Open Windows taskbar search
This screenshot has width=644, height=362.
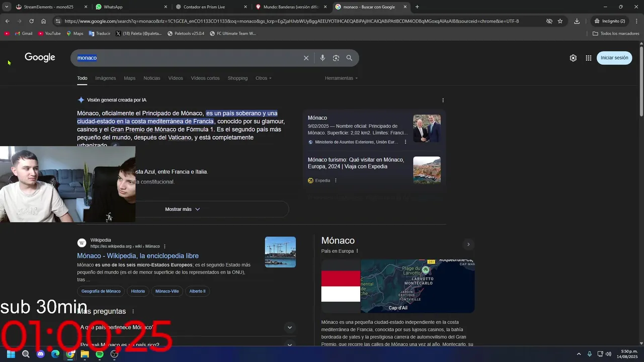26,354
